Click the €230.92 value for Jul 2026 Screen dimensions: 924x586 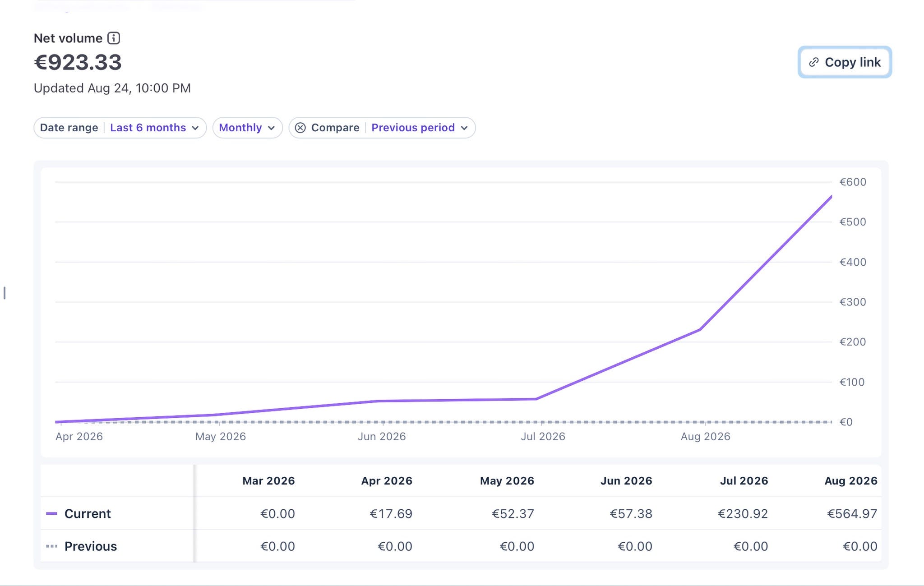[x=743, y=513]
